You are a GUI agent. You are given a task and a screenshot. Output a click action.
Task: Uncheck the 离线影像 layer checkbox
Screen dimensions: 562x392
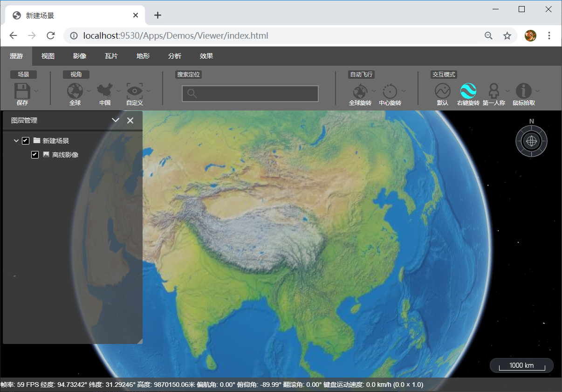pyautogui.click(x=35, y=155)
